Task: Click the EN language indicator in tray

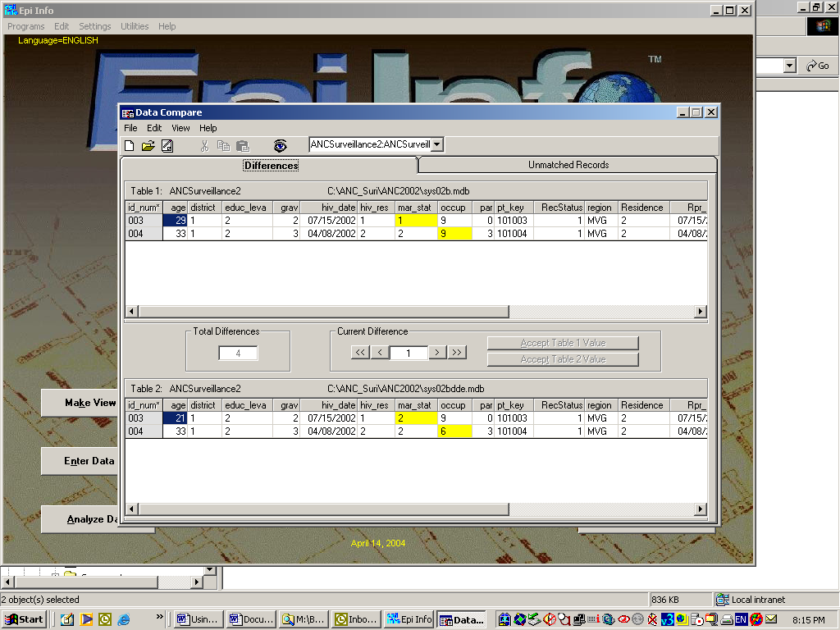Action: [741, 620]
